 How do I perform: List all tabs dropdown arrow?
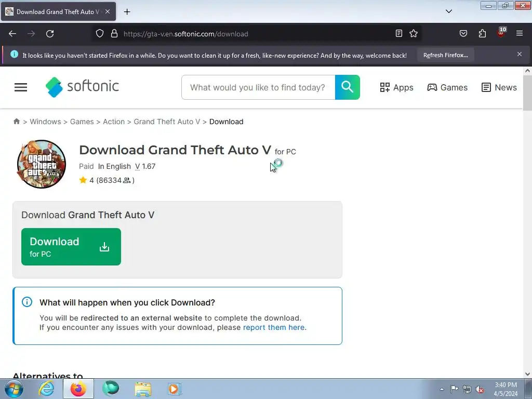(449, 11)
